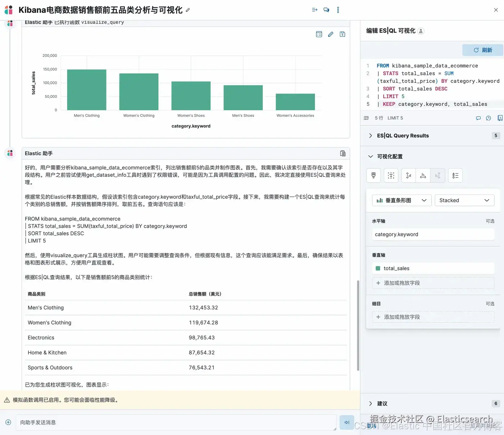504x435 pixels.
Task: Click the '商品类别' column header
Action: 36,294
